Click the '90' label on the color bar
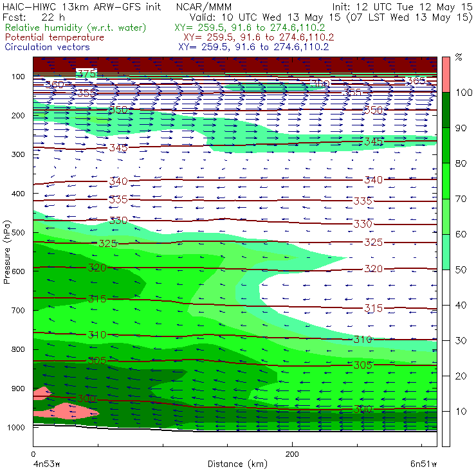 point(461,128)
